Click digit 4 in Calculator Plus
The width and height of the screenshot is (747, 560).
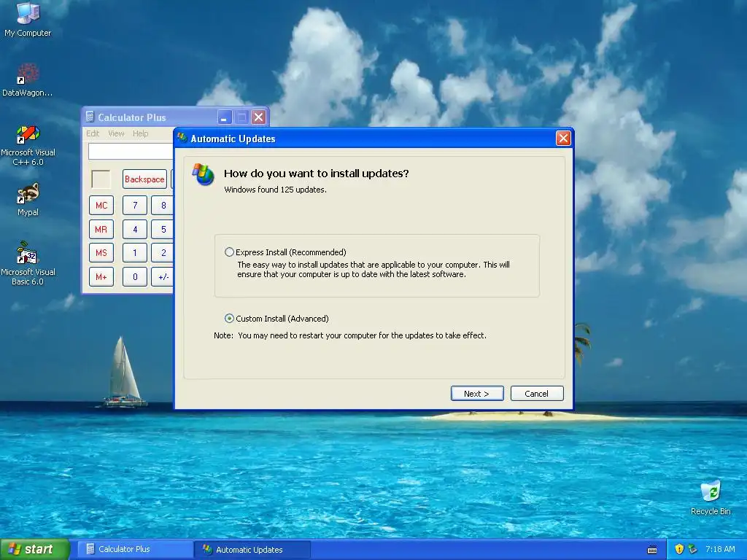point(135,229)
